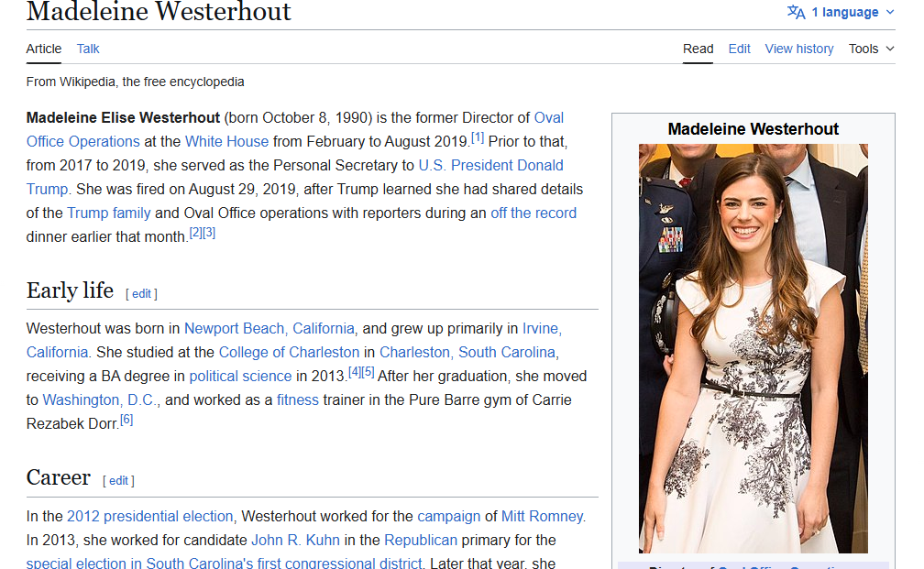Image resolution: width=924 pixels, height=569 pixels.
Task: Switch to the Talk tab
Action: point(88,49)
